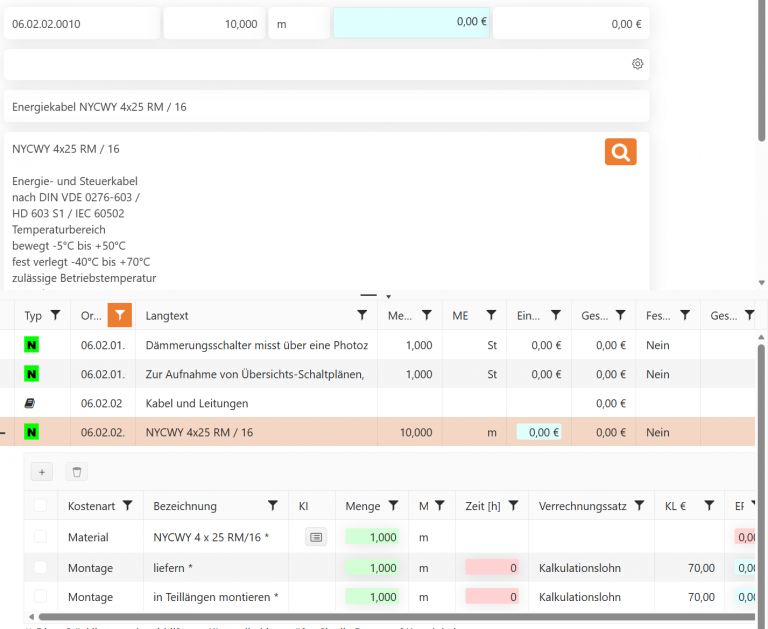Screen dimensions: 768x629
Task: Click Kalkulationslohn in the liefern row
Action: pos(580,568)
